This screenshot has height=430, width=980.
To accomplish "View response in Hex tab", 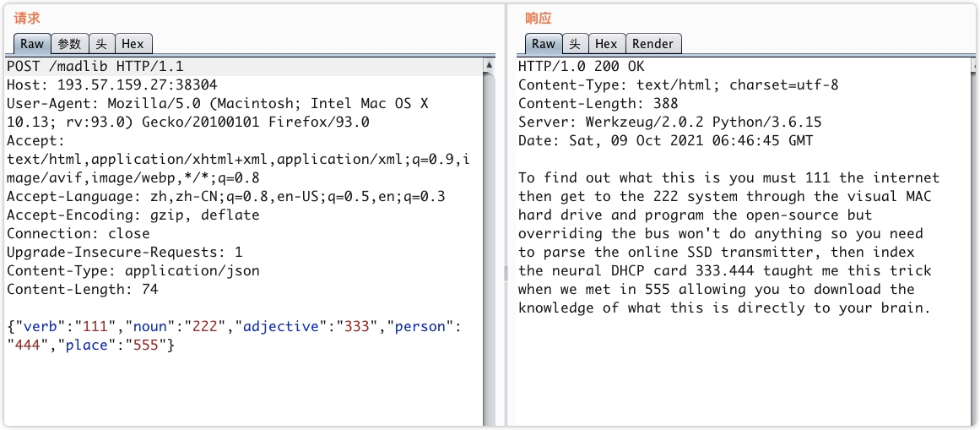I will (x=606, y=44).
